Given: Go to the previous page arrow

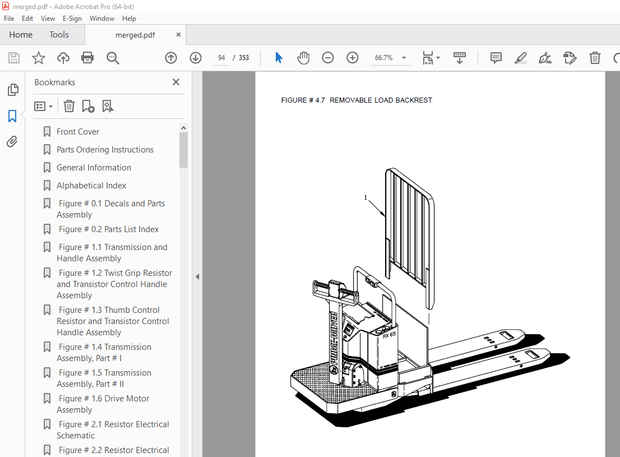Looking at the screenshot, I should pyautogui.click(x=171, y=58).
